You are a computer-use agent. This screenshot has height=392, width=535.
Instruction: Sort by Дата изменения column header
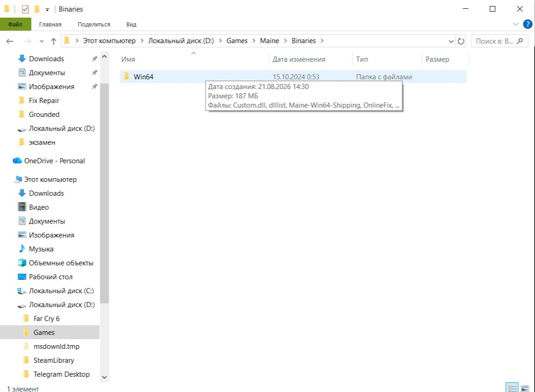[298, 59]
